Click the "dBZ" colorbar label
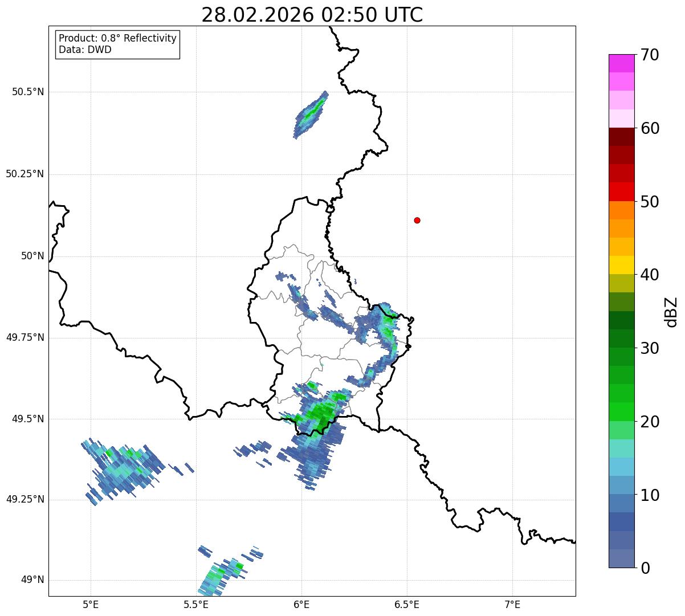685x616 pixels. pyautogui.click(x=671, y=312)
